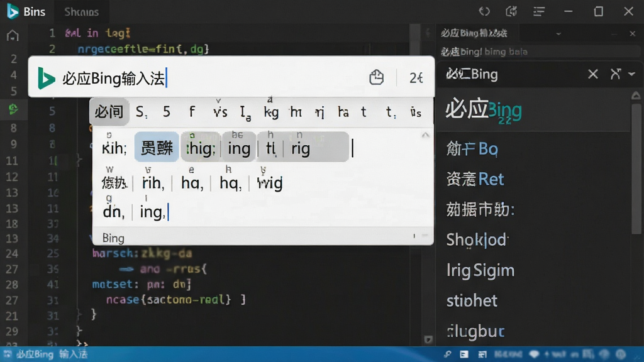Click the clipboard icon in input bar

point(376,77)
